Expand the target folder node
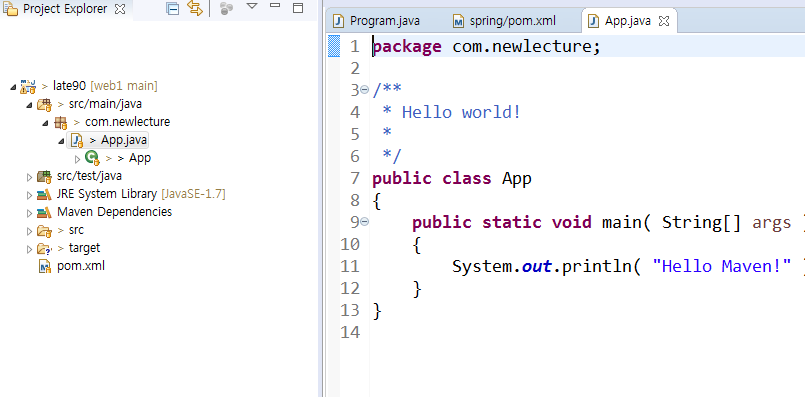The image size is (805, 397). [29, 249]
